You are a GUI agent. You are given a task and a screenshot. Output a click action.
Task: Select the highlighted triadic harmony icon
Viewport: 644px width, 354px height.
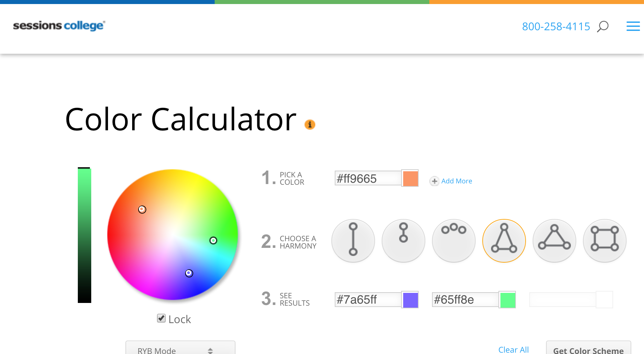click(x=504, y=240)
